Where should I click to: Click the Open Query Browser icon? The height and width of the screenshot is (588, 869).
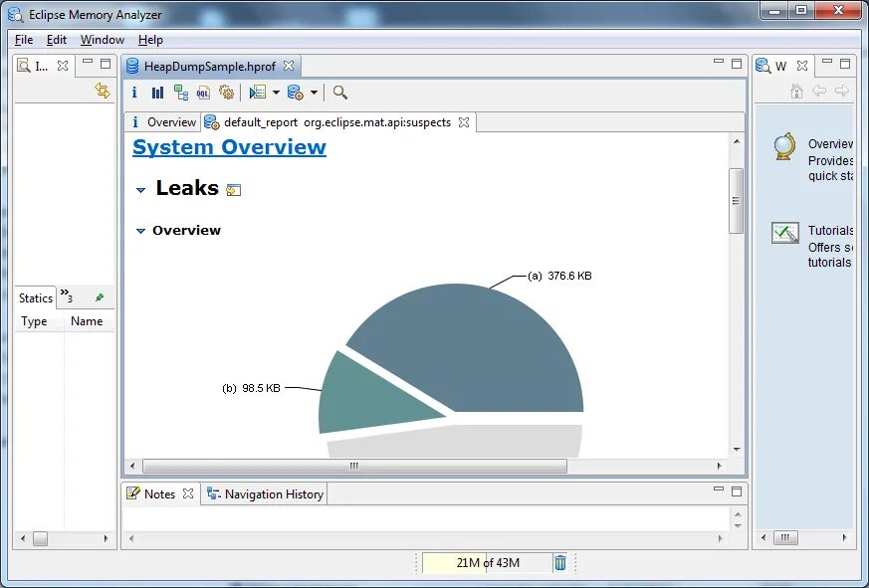(296, 93)
